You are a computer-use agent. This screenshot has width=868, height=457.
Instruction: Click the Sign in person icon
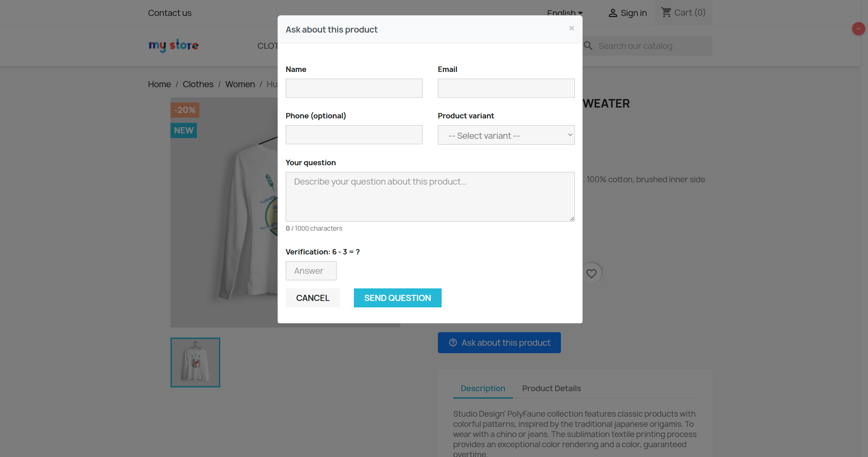(x=612, y=13)
